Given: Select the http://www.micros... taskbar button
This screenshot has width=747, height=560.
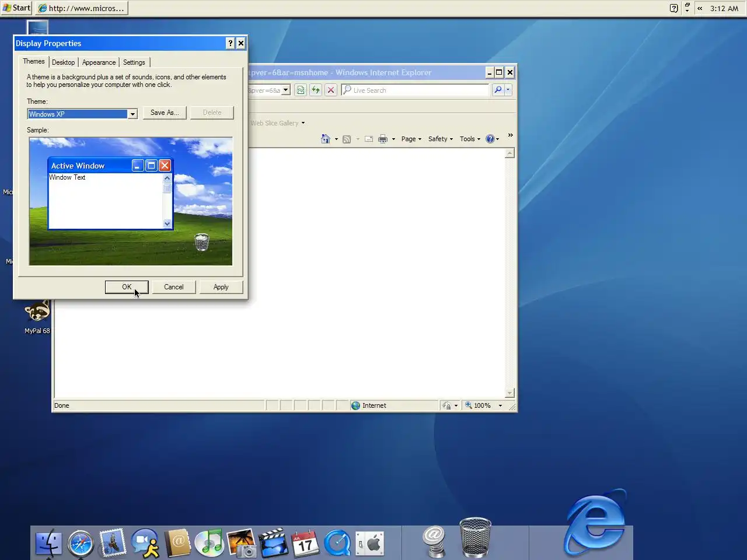Looking at the screenshot, I should point(82,8).
